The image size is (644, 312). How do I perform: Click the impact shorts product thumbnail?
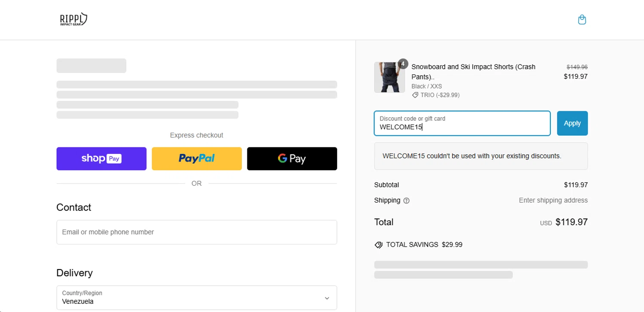[x=389, y=77]
